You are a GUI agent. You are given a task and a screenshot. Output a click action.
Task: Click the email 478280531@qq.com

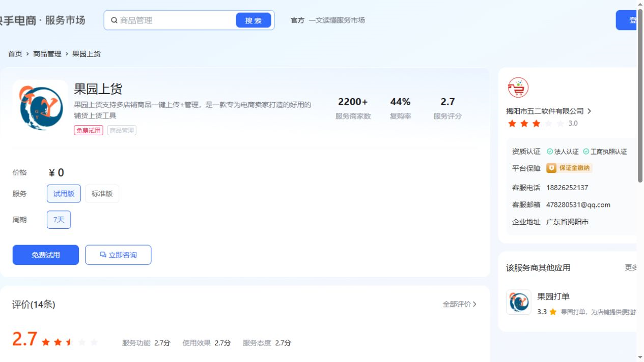click(578, 205)
